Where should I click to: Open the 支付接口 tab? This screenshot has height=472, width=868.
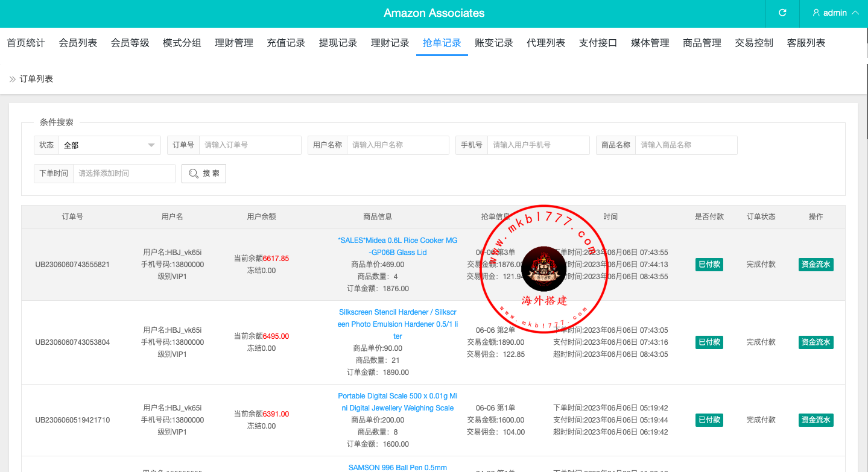pos(598,43)
